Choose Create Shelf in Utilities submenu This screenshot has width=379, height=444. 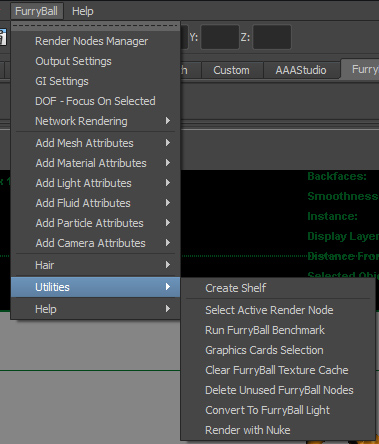point(278,288)
